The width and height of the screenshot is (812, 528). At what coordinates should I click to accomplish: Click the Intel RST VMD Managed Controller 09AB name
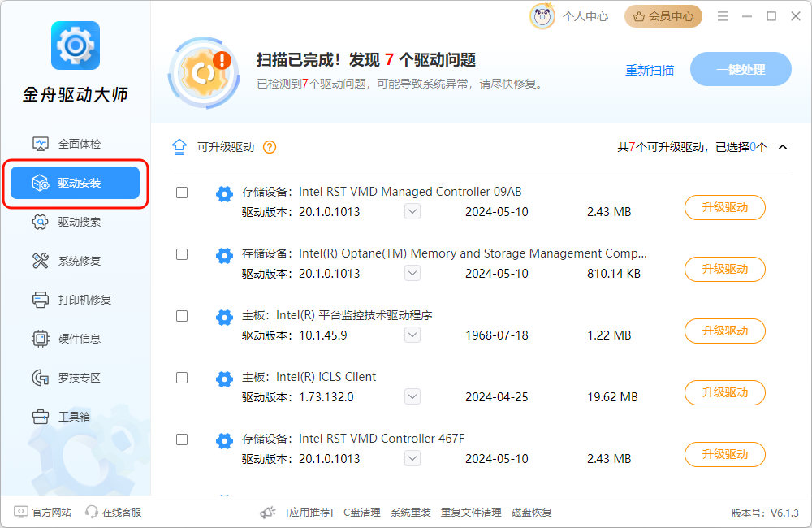(x=410, y=192)
